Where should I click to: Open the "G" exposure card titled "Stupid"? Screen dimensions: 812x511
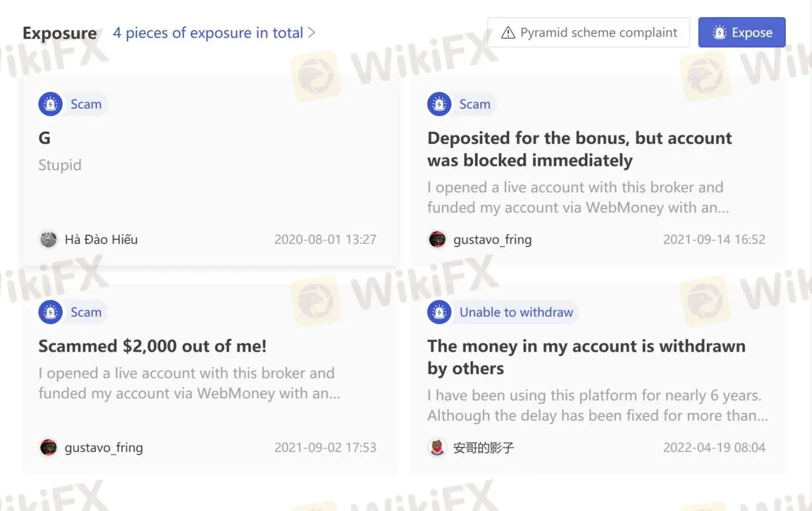43,138
